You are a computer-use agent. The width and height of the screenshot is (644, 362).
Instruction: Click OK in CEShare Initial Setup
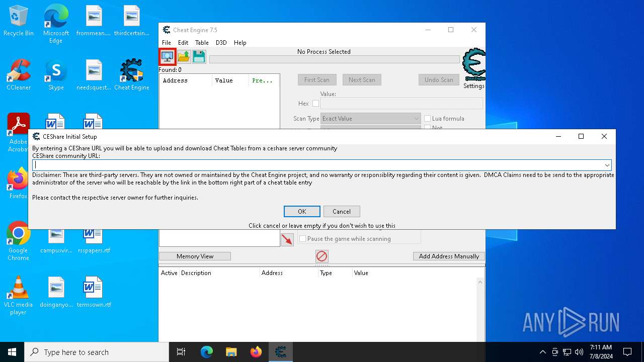(302, 212)
